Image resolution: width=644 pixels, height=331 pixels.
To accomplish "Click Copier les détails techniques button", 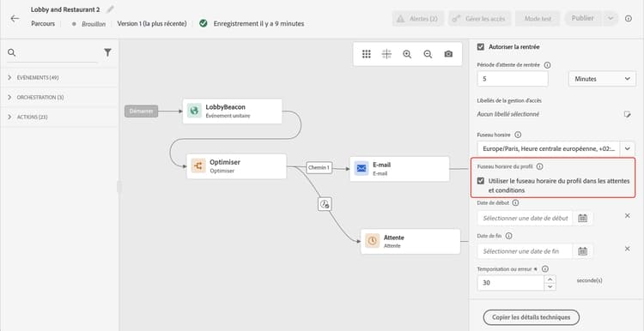I will [531, 317].
